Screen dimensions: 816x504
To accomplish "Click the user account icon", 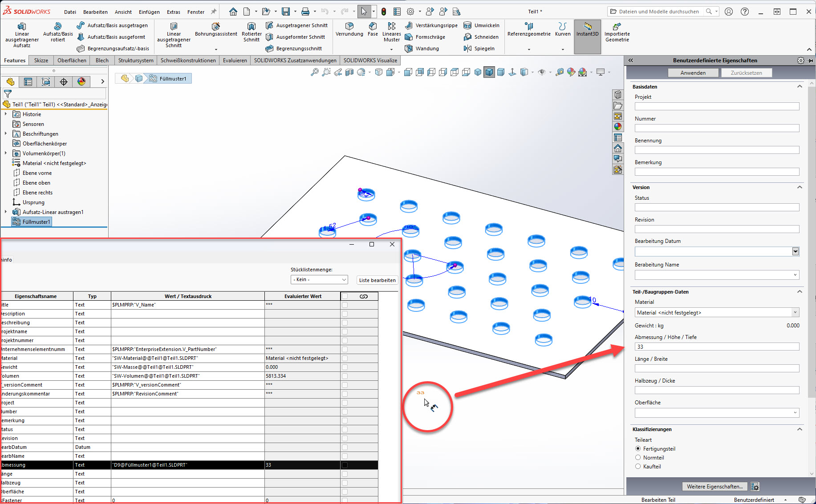I will (x=729, y=12).
